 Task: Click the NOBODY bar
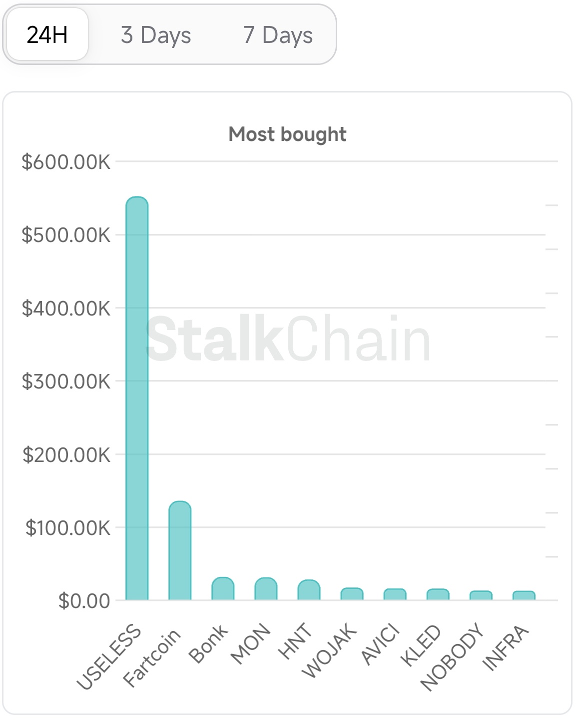(481, 595)
